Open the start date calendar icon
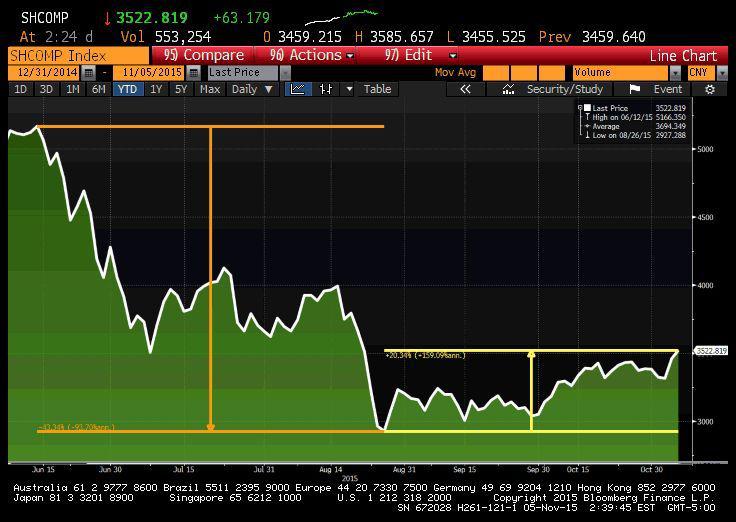 89,73
